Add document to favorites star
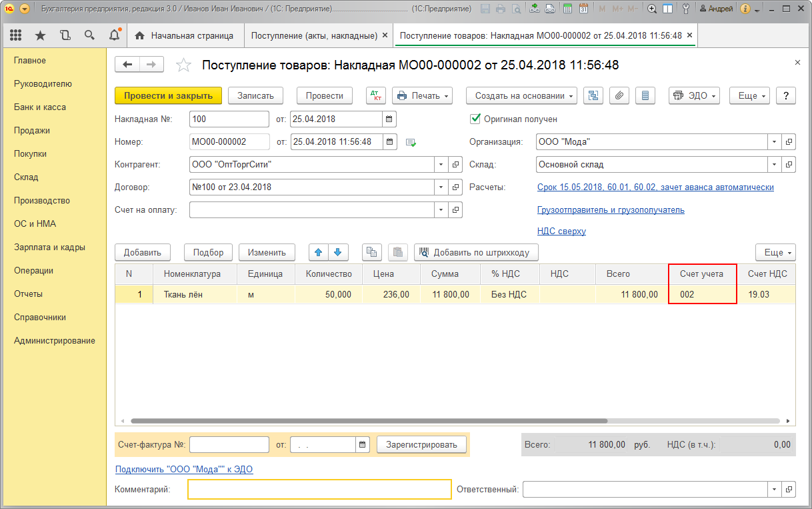 [x=183, y=65]
